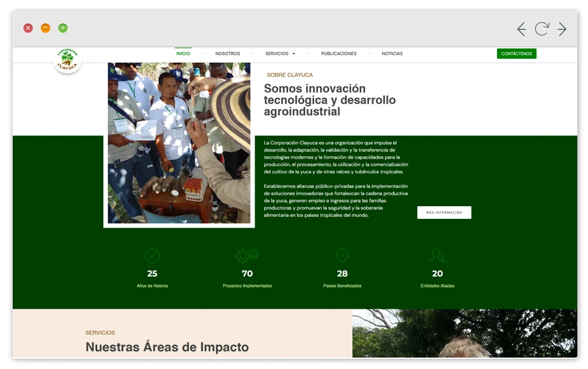Select the number 20 counter
The height and width of the screenshot is (369, 588).
point(437,273)
